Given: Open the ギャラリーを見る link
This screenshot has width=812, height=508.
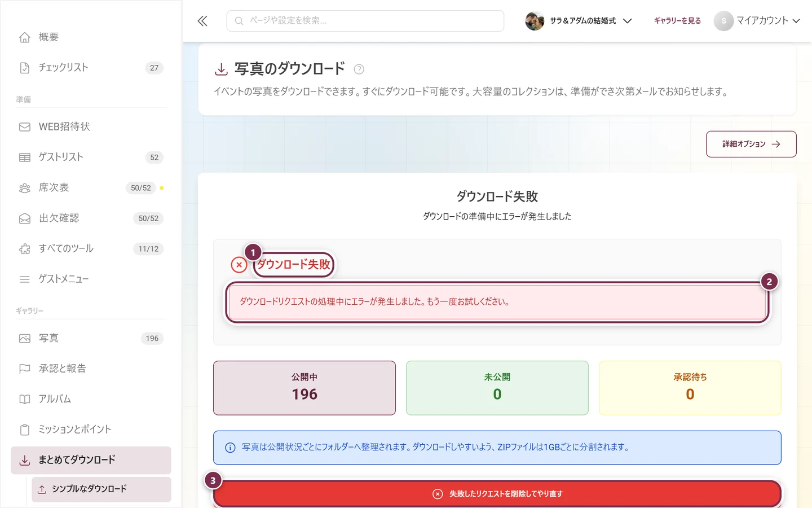Looking at the screenshot, I should pyautogui.click(x=677, y=21).
